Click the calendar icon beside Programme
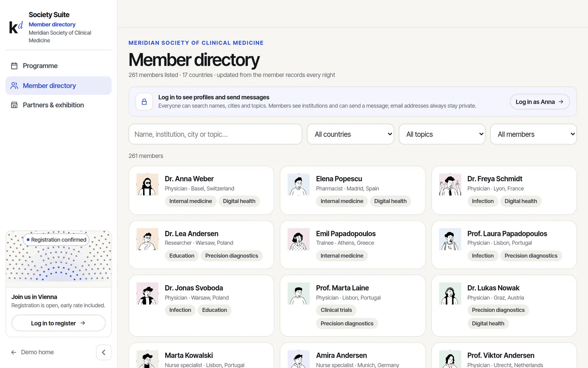This screenshot has height=368, width=588. pyautogui.click(x=14, y=66)
